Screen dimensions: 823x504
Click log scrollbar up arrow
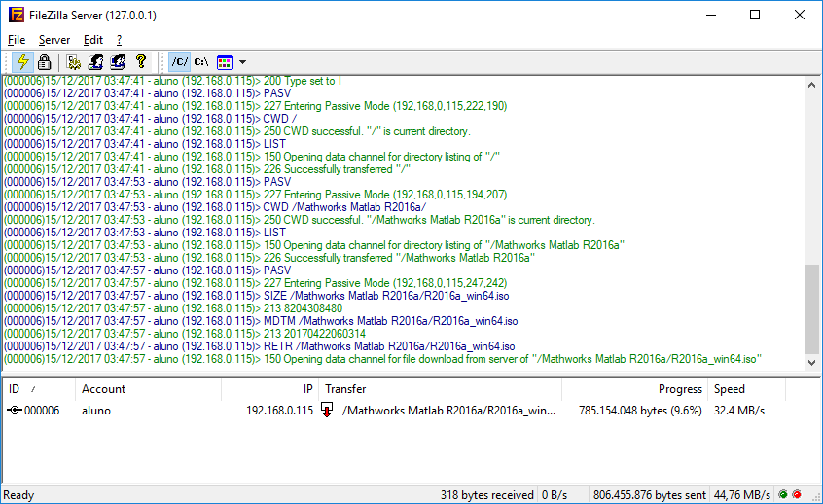point(811,85)
